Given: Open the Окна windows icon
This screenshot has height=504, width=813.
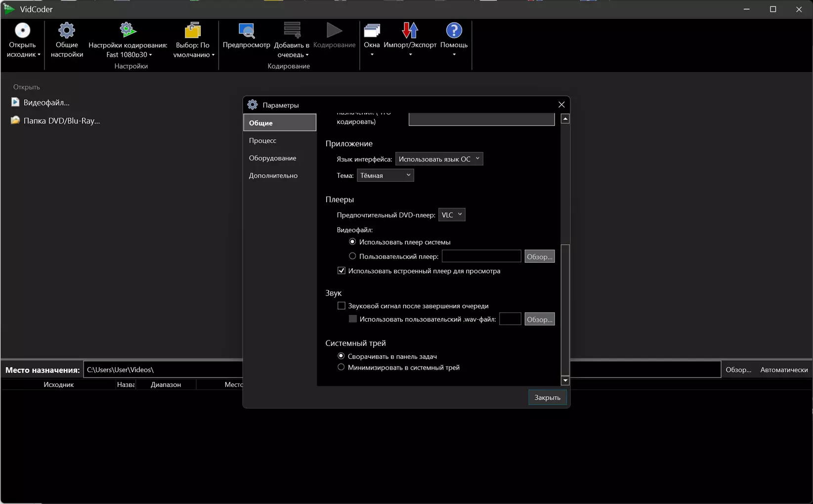Looking at the screenshot, I should (372, 31).
